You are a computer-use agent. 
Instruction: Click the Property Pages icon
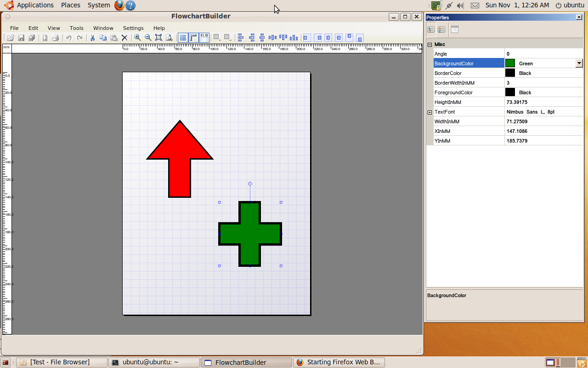(455, 29)
